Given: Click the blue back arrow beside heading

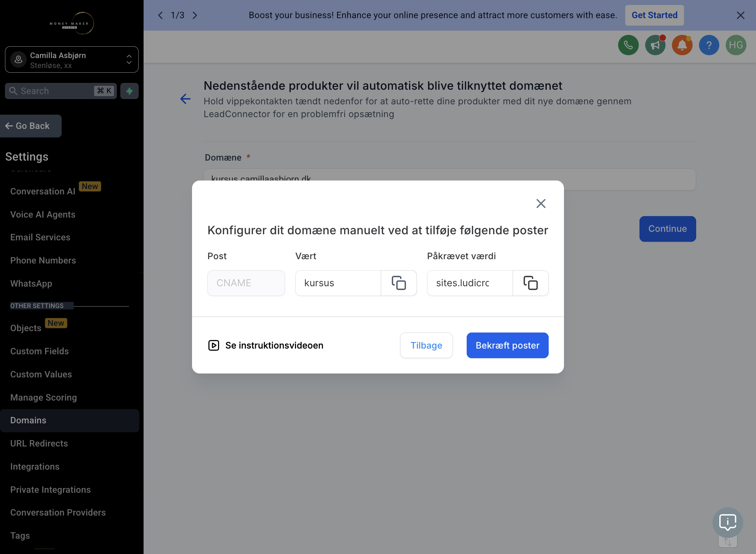Looking at the screenshot, I should [185, 99].
